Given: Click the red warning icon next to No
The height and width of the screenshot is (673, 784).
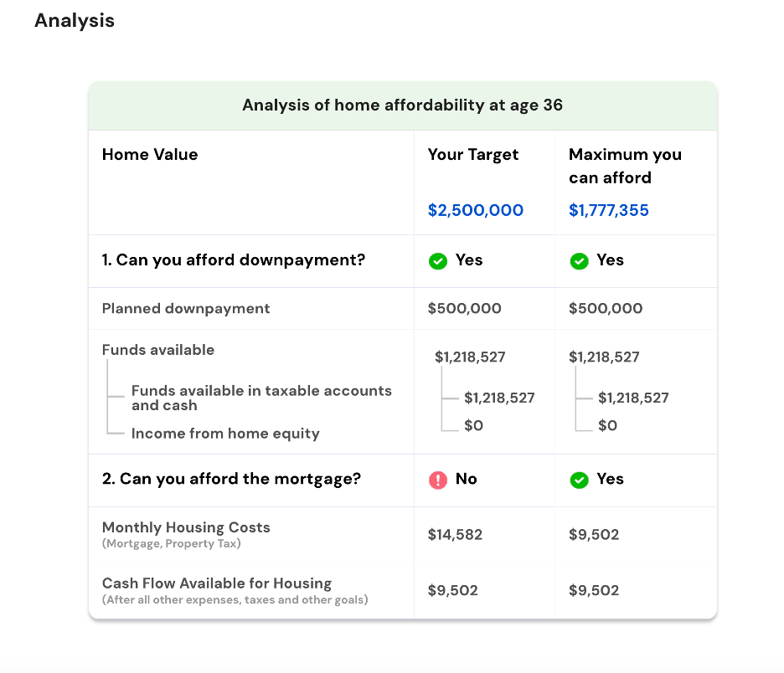Looking at the screenshot, I should click(437, 480).
